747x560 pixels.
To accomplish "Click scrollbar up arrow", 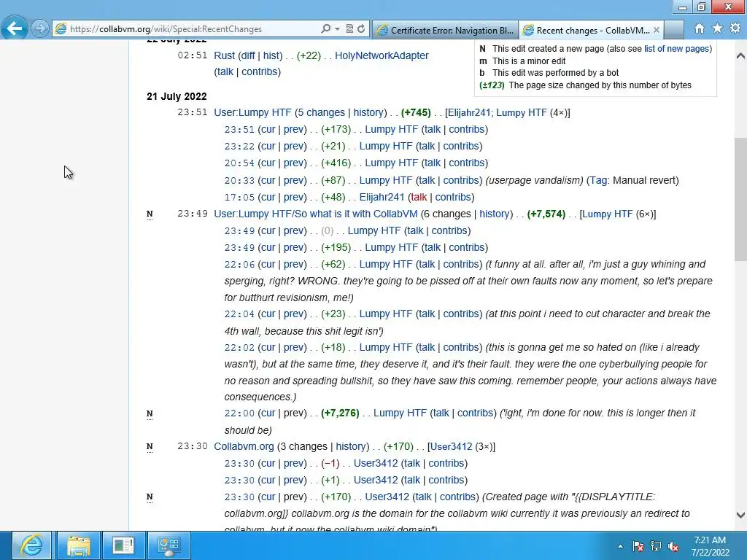I will tap(740, 55).
